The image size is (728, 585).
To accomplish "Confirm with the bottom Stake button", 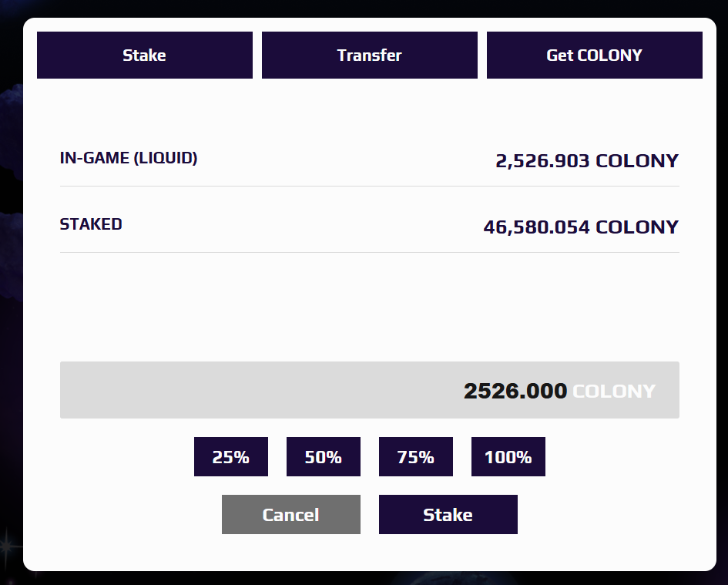I will [x=448, y=514].
